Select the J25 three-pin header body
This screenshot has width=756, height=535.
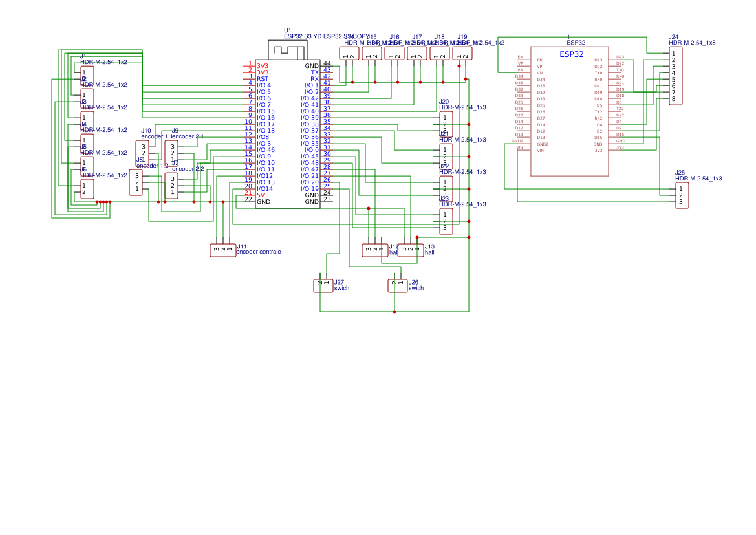tap(682, 195)
